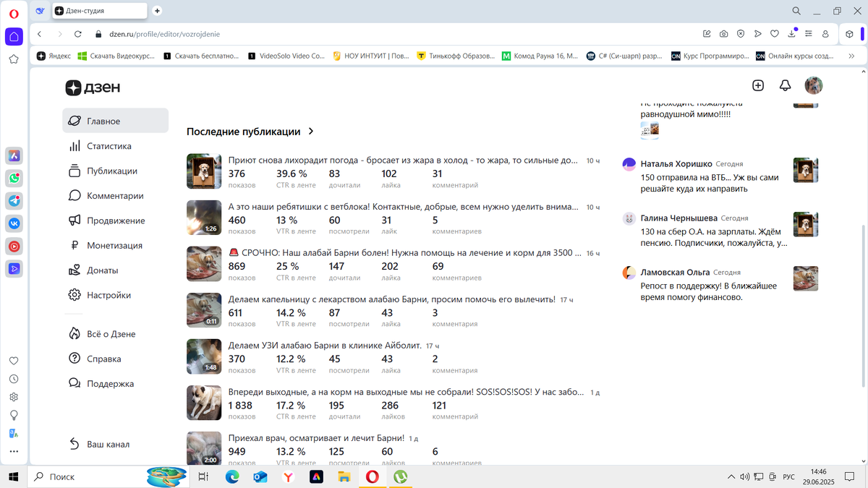Click the workspaces icon left of tab

pos(40,11)
